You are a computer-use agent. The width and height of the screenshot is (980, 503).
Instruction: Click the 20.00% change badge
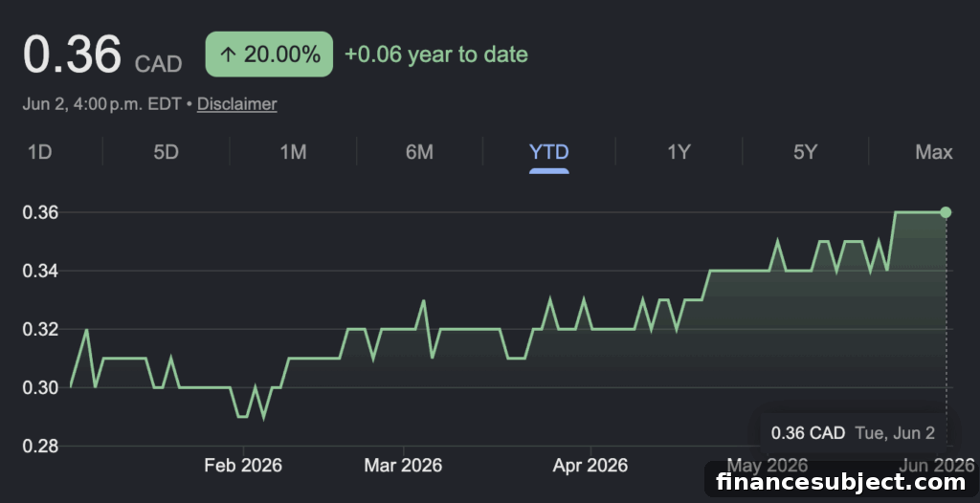pyautogui.click(x=269, y=55)
